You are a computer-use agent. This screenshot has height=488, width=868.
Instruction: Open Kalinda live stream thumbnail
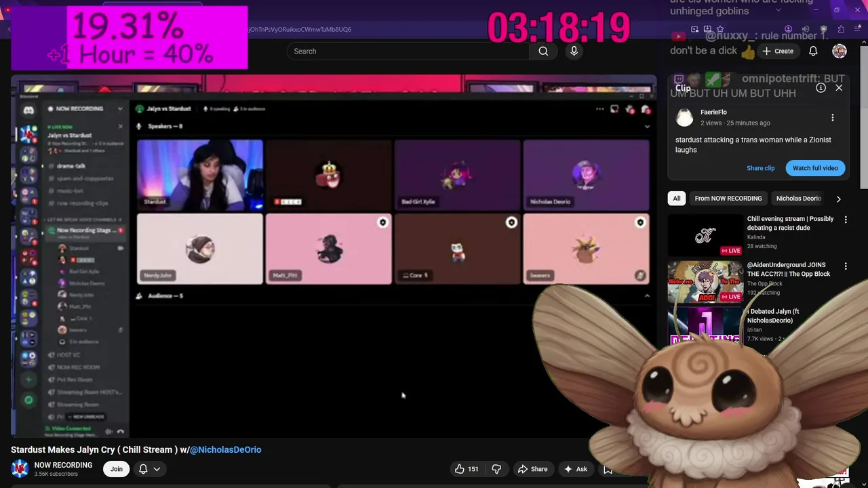[705, 236]
